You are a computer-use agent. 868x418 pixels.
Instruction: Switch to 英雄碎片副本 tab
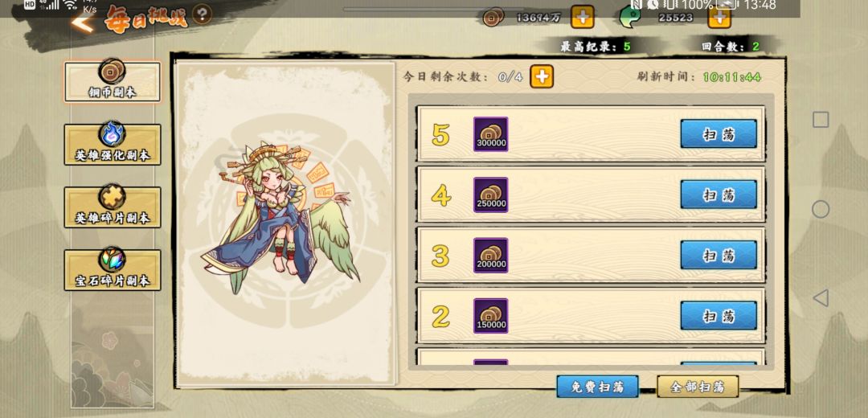click(113, 207)
